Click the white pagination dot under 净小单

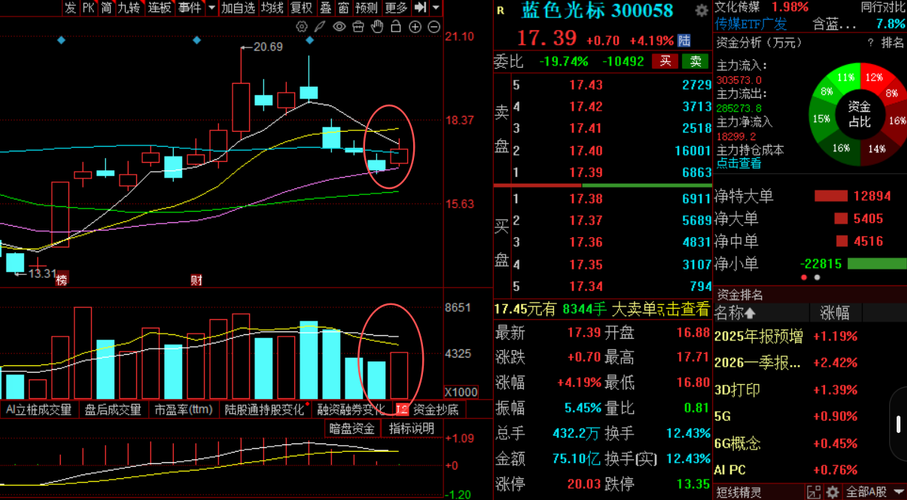pos(817,278)
